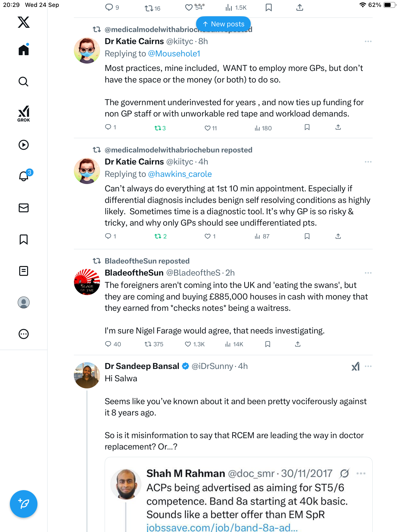The width and height of the screenshot is (399, 532).
Task: Expand the sidebar More menu
Action: coord(24,334)
